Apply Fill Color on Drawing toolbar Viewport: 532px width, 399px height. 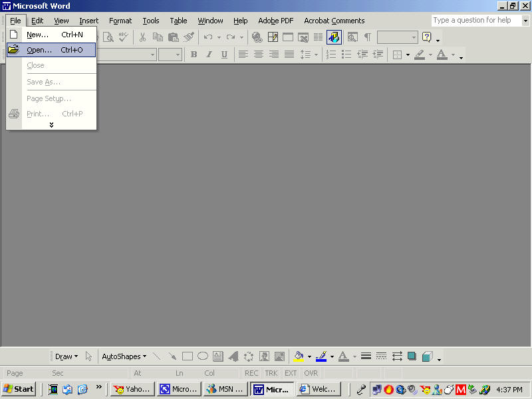tap(299, 356)
